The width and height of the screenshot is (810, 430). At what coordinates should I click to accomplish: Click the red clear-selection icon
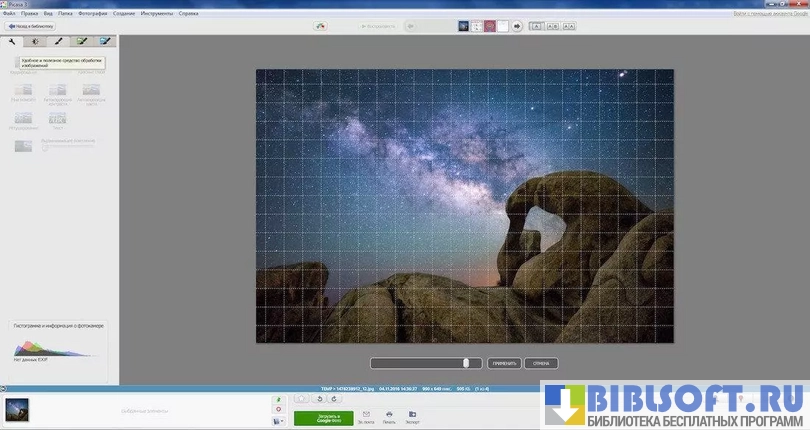pos(277,410)
